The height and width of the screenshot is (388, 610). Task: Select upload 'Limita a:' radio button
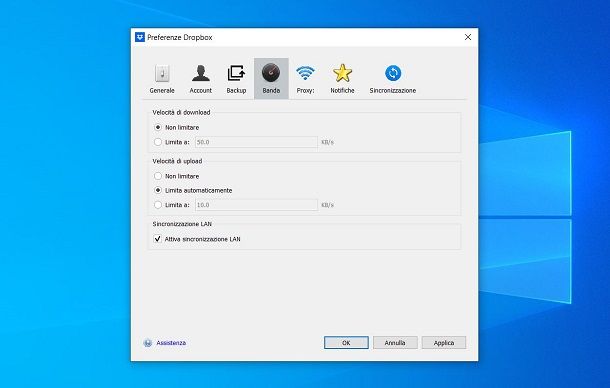click(x=158, y=205)
